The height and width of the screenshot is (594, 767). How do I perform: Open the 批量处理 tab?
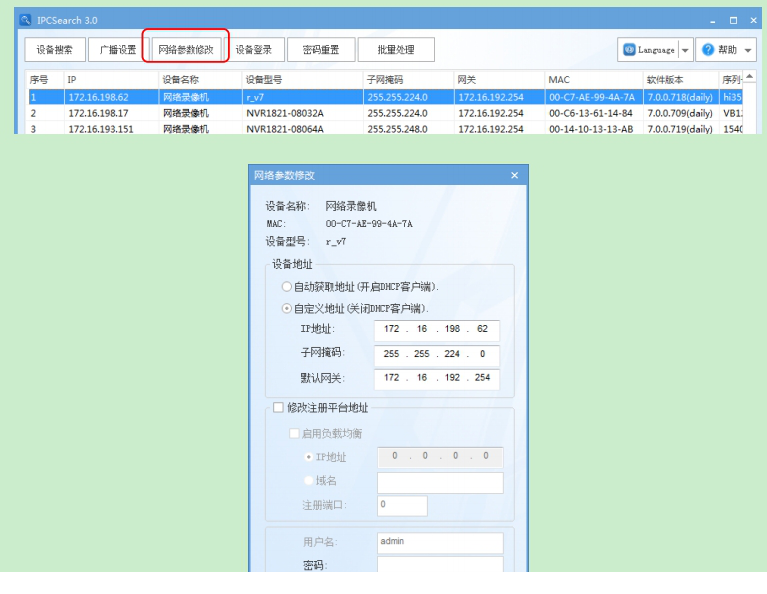(396, 49)
